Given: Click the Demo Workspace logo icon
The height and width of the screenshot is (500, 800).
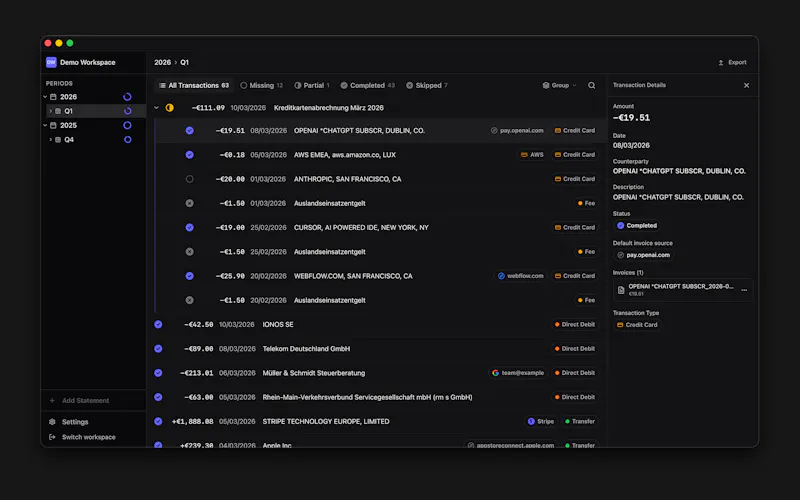Looking at the screenshot, I should tap(51, 62).
